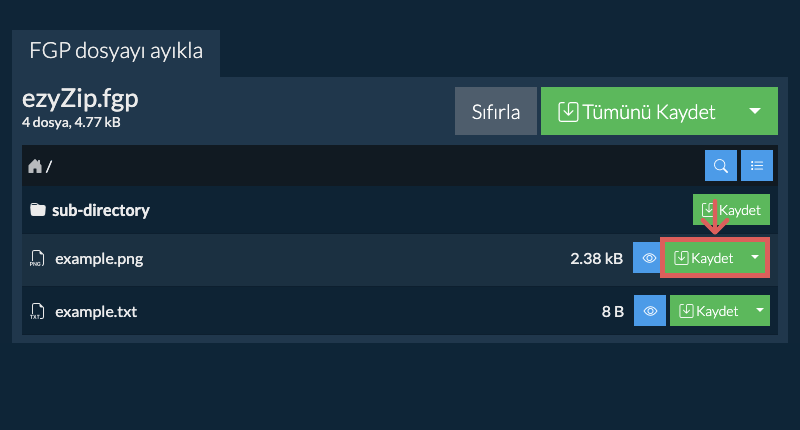
Task: Preview example.png with eye icon
Action: [x=649, y=259]
